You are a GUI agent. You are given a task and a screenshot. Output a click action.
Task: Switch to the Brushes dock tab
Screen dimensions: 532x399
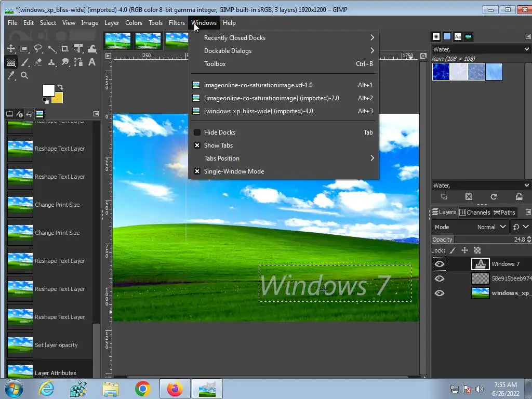[x=436, y=36]
